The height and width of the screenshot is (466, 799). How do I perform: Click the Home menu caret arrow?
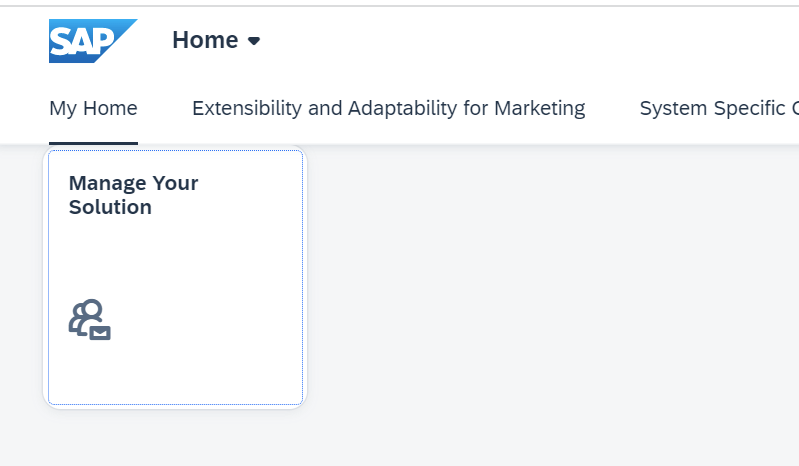click(x=254, y=41)
